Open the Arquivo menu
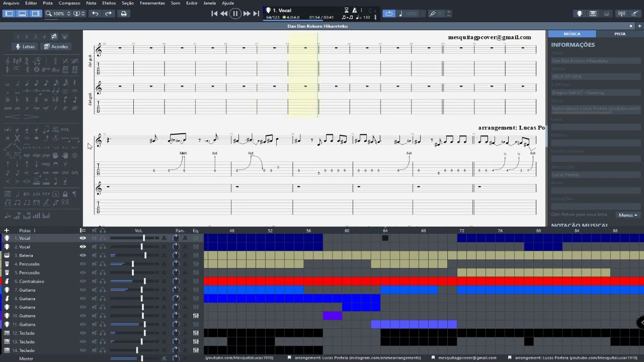The width and height of the screenshot is (644, 362). [11, 3]
